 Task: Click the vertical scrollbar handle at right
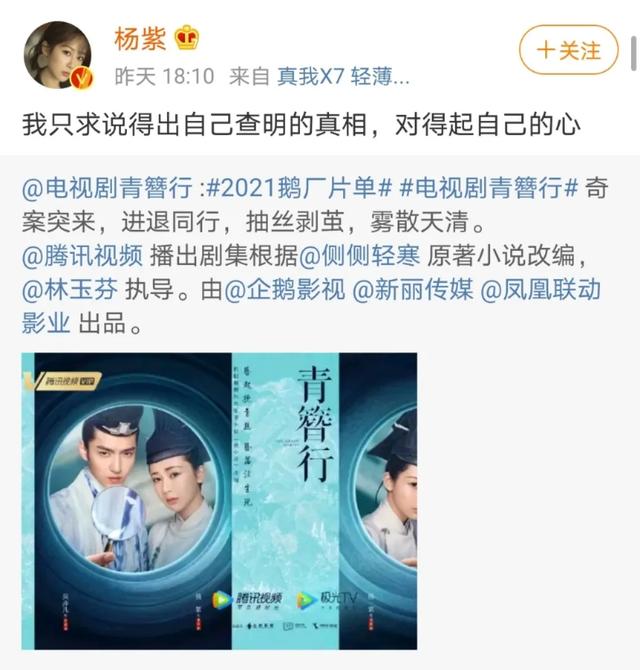point(634,53)
